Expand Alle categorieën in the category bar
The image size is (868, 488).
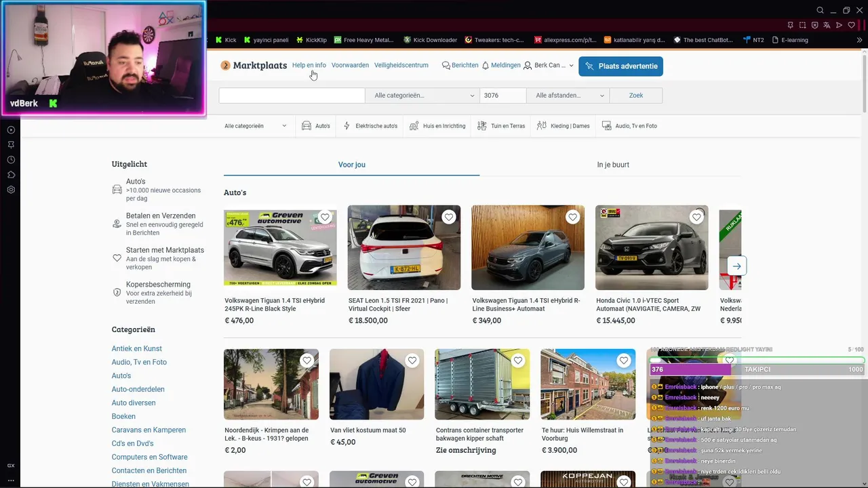click(256, 126)
